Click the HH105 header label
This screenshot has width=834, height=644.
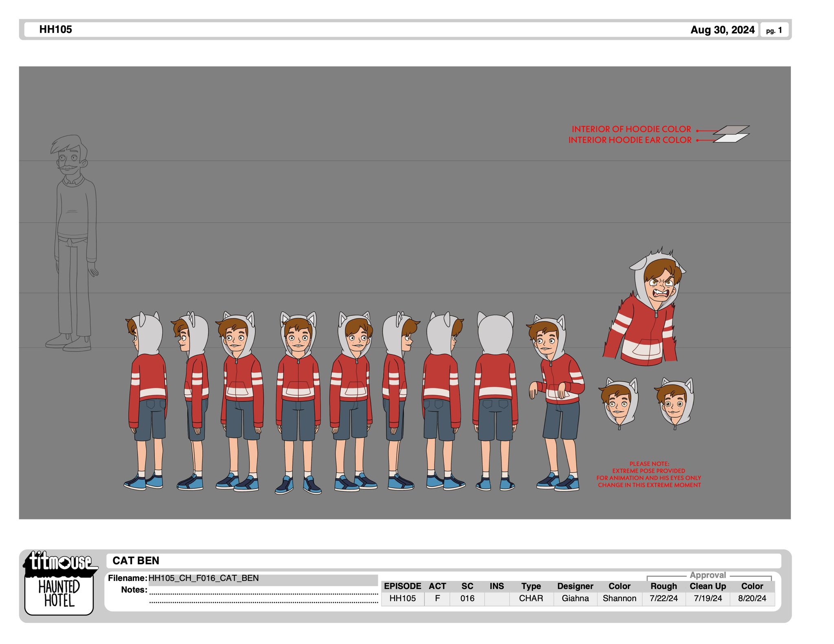click(56, 29)
